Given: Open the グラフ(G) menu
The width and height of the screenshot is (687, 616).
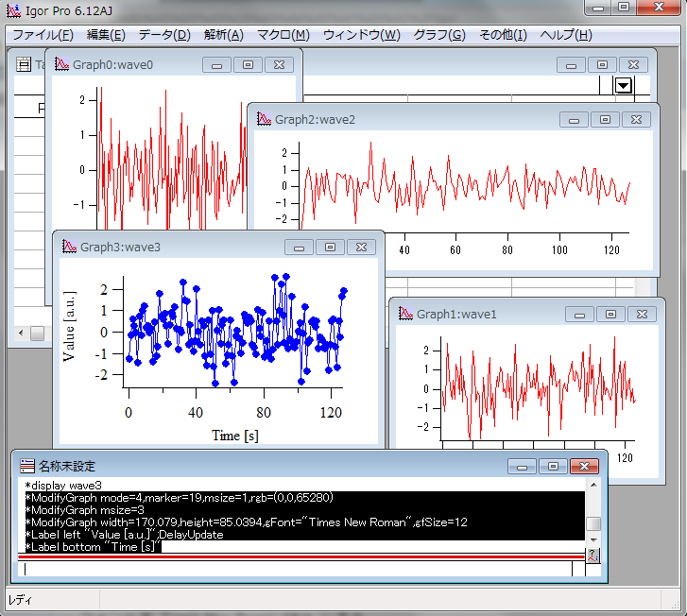Looking at the screenshot, I should (x=439, y=35).
